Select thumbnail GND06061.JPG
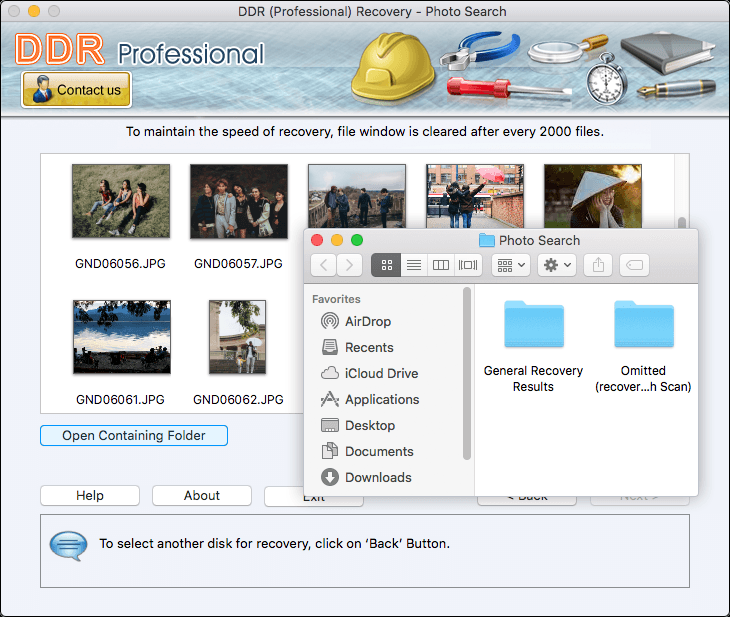This screenshot has width=730, height=617. point(122,337)
